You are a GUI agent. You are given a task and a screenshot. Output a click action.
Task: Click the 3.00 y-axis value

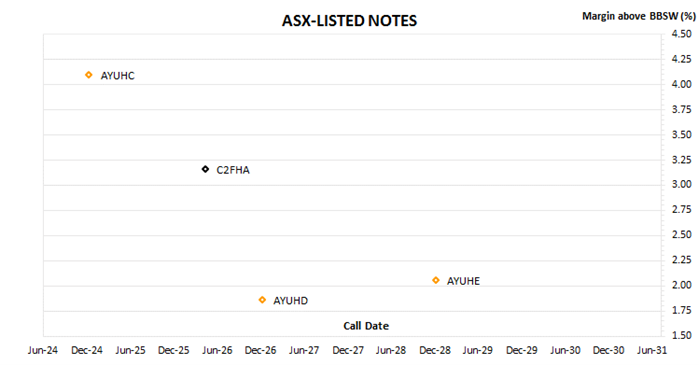682,184
